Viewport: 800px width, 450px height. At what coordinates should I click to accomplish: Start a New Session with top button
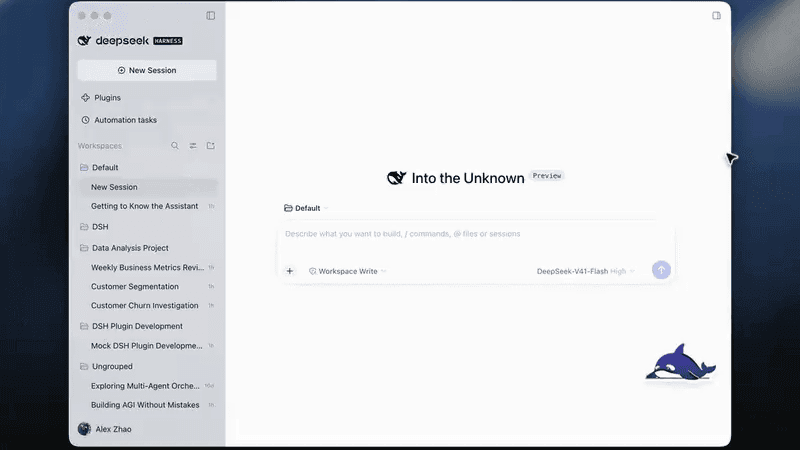pyautogui.click(x=147, y=70)
